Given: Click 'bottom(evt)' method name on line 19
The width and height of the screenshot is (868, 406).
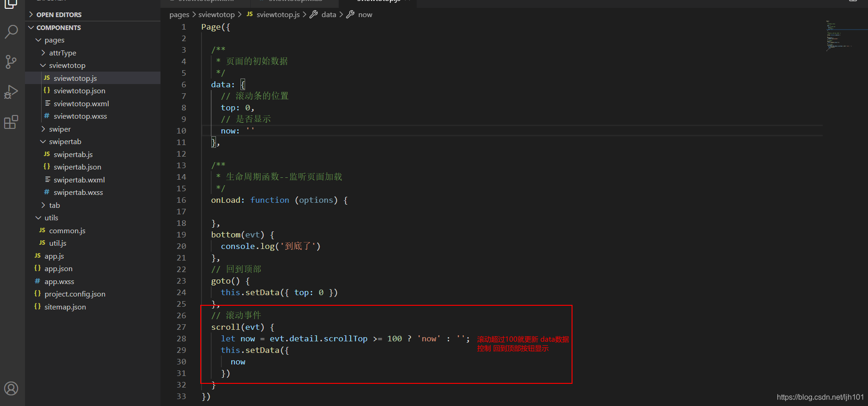Looking at the screenshot, I should 238,235.
